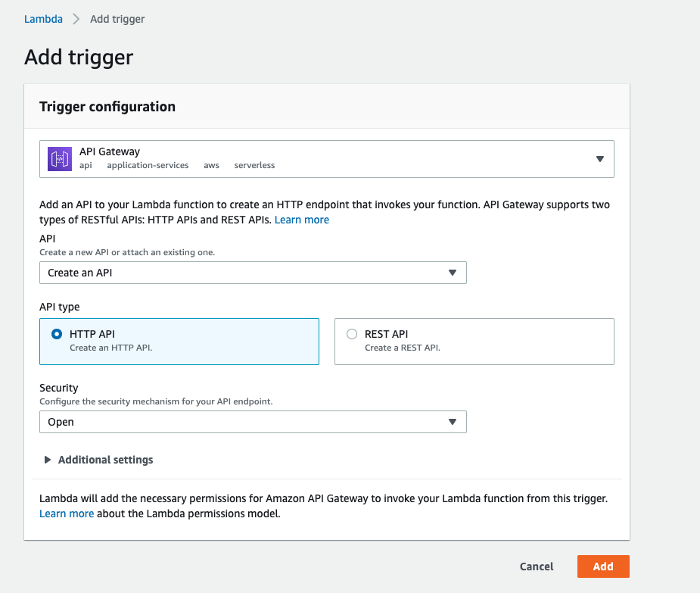
Task: Go to Lambda in the breadcrumb
Action: (x=43, y=19)
